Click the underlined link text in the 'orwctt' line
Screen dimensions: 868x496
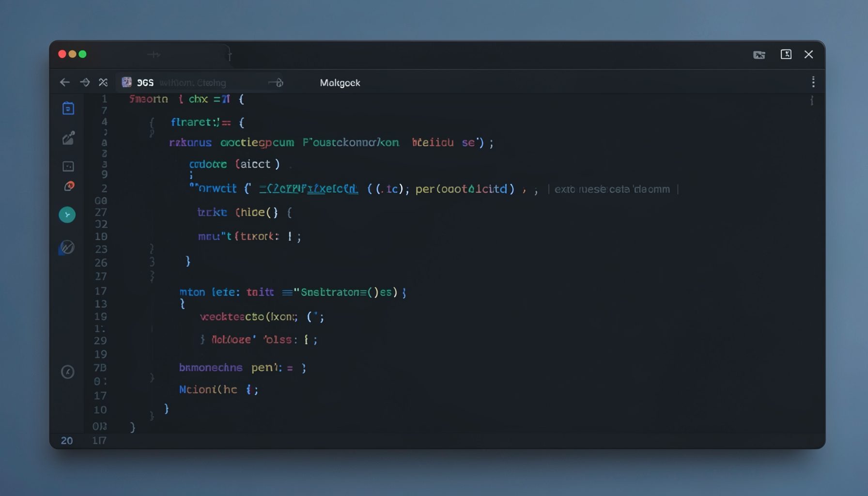click(x=309, y=189)
